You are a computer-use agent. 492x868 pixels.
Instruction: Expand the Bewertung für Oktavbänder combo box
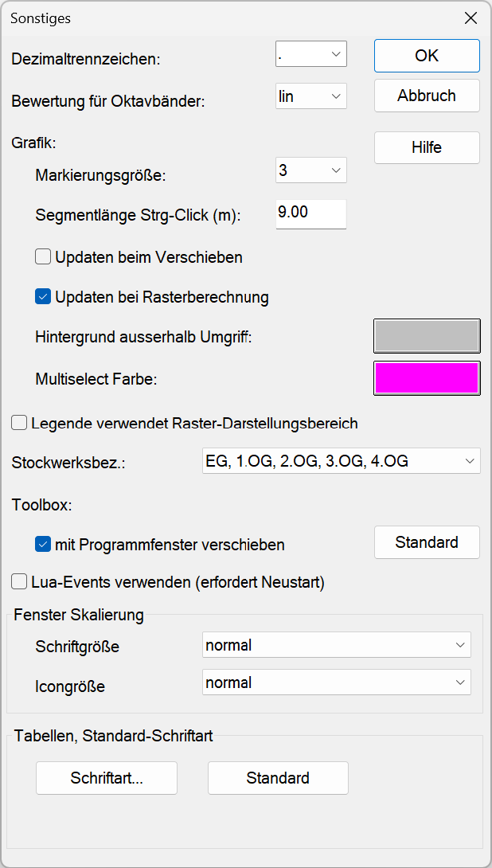tap(311, 96)
